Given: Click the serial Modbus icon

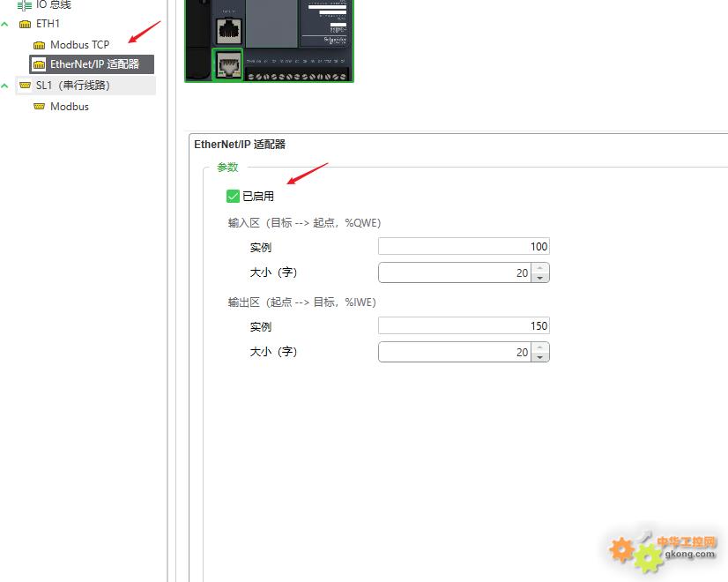Looking at the screenshot, I should tap(39, 107).
